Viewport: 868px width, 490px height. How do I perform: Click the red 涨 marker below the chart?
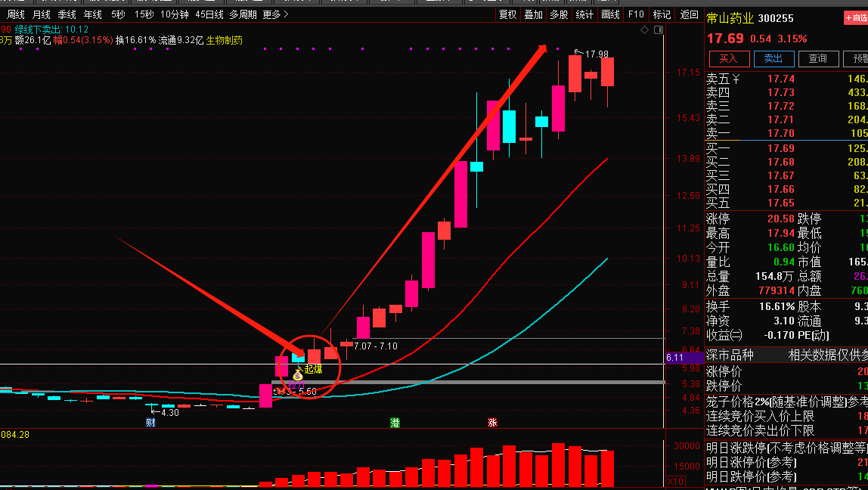[492, 423]
